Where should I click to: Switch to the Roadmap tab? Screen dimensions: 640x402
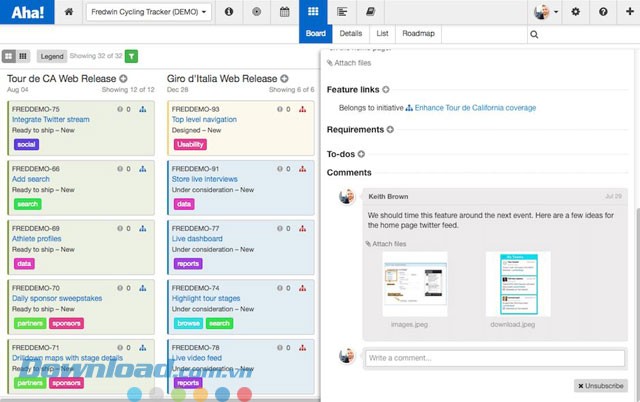(x=418, y=33)
